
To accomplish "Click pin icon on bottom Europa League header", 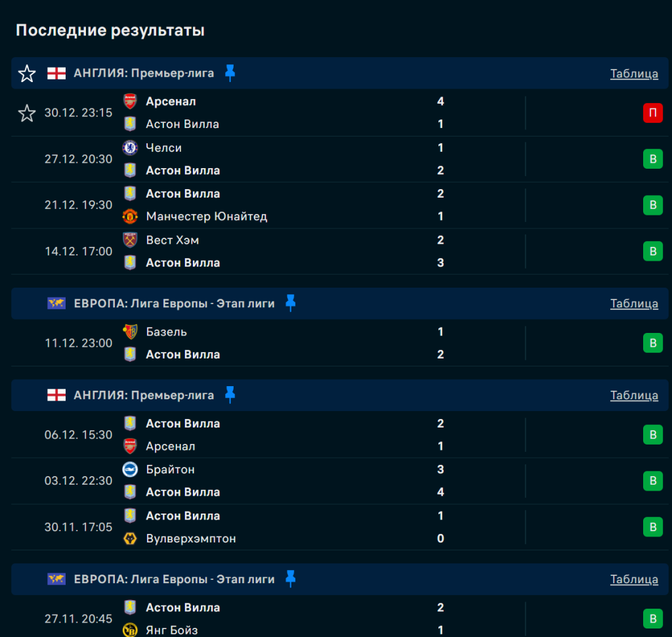I will point(291,579).
